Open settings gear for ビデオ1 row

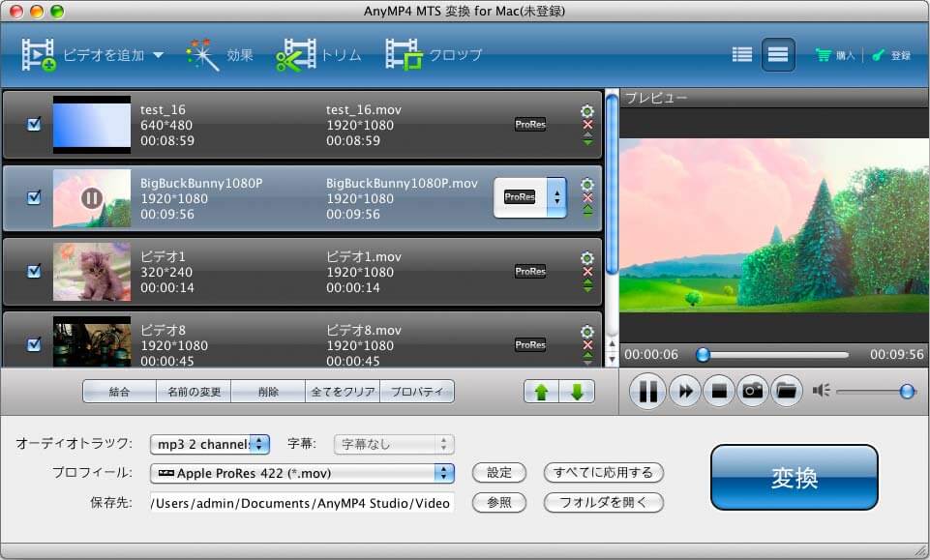pyautogui.click(x=587, y=258)
